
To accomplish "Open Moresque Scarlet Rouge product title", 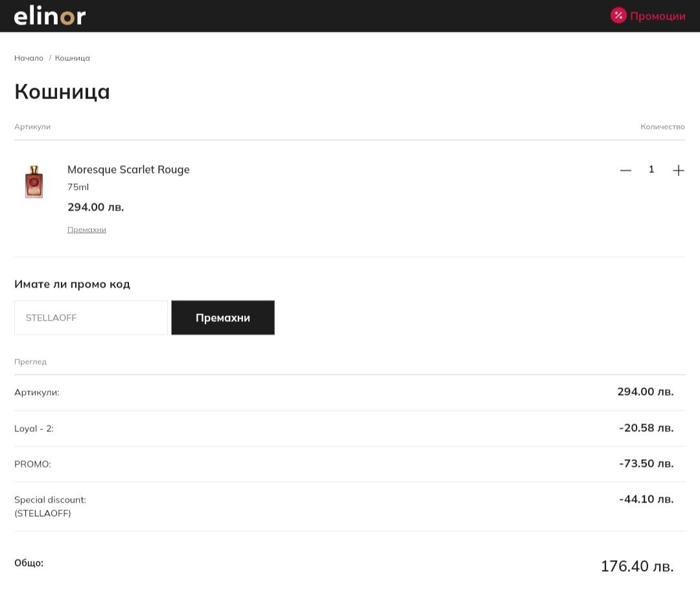I will [128, 170].
